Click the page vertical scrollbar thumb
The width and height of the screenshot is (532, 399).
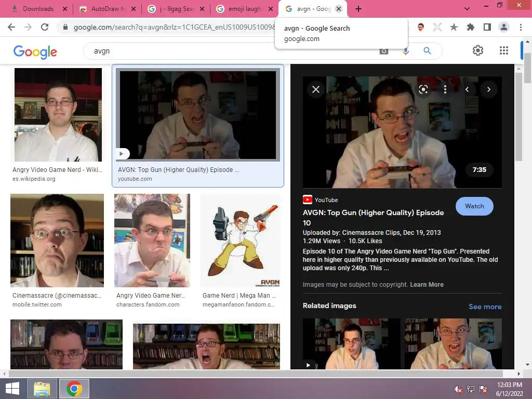527,68
